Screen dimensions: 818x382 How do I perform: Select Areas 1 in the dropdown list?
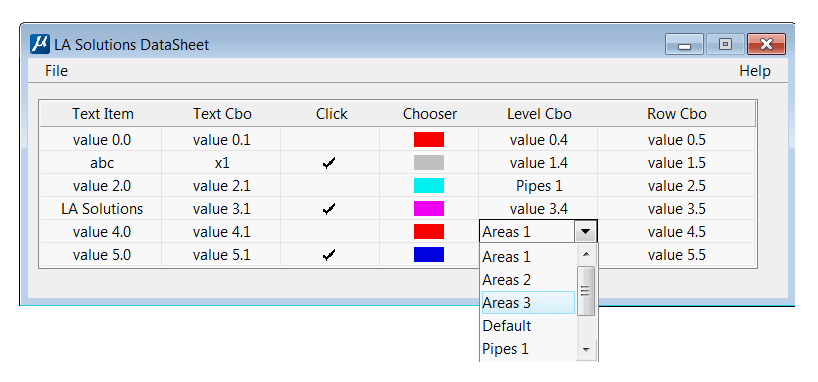click(528, 257)
